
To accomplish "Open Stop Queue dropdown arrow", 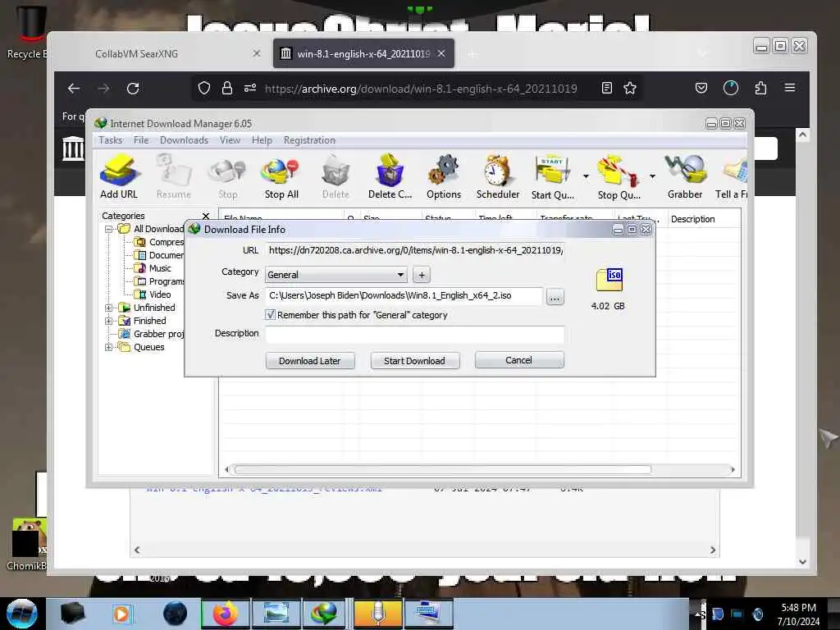I will pyautogui.click(x=652, y=176).
